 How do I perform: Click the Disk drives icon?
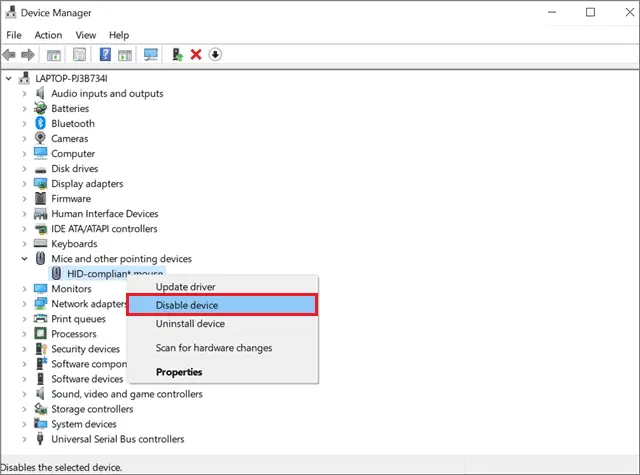(x=40, y=169)
